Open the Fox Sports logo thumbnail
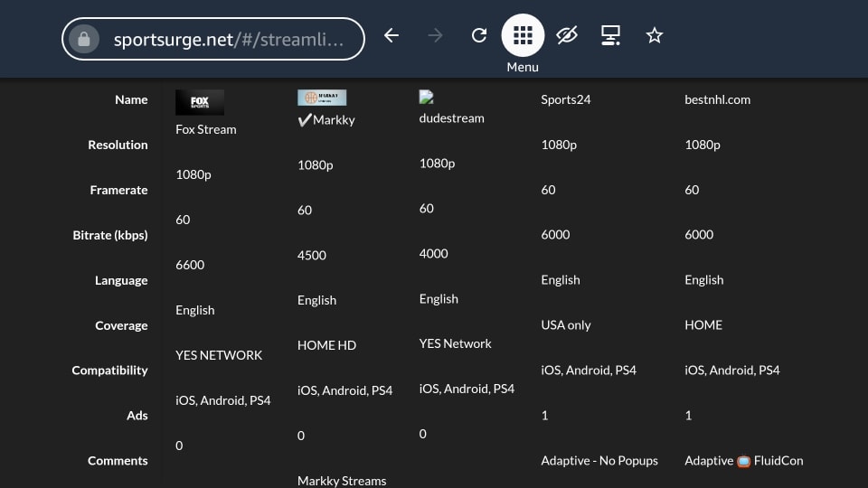 (x=200, y=102)
